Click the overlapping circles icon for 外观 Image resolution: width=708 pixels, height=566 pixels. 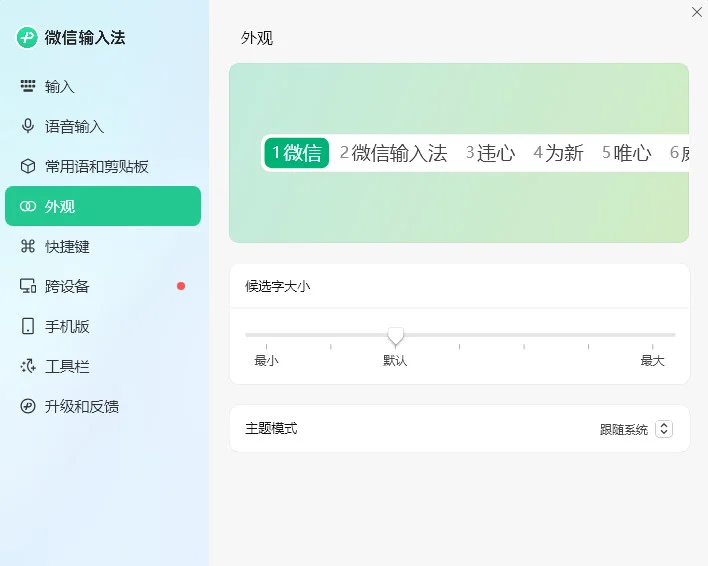click(28, 206)
